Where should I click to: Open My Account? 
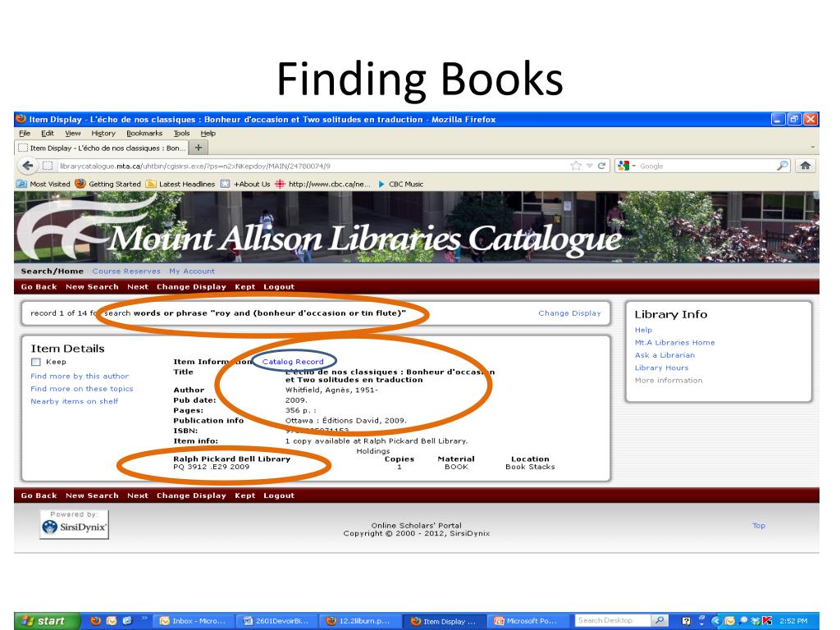(192, 271)
